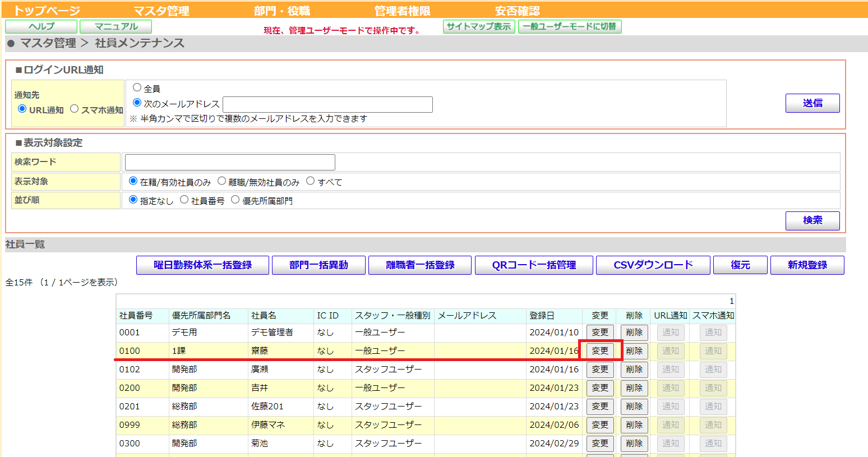This screenshot has width=868, height=457.
Task: Click 削除 for employee 0100 齋藤
Action: (x=634, y=351)
